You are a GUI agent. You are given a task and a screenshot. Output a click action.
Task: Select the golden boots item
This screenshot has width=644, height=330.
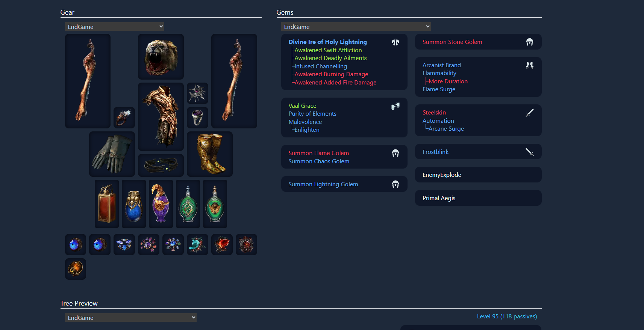click(x=210, y=154)
